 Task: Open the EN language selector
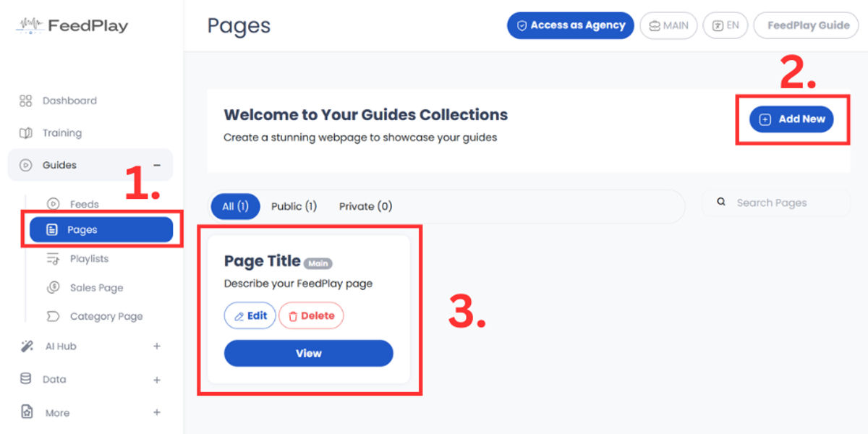click(x=726, y=25)
